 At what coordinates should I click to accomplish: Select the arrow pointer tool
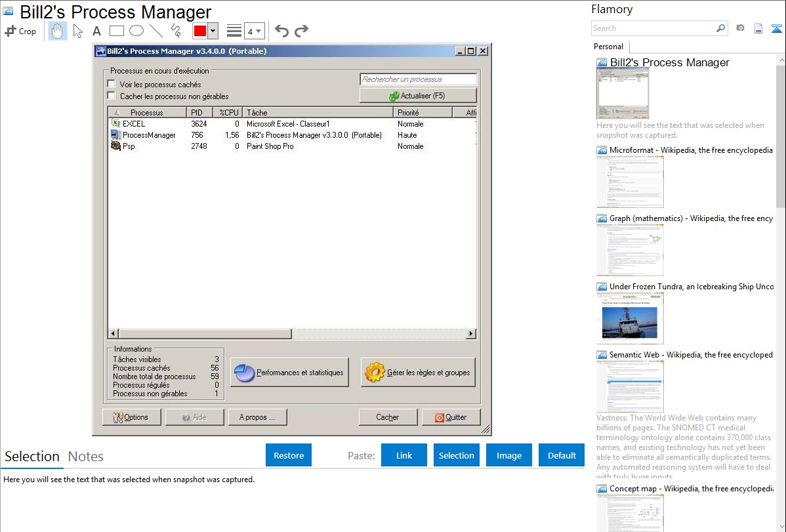coord(78,31)
